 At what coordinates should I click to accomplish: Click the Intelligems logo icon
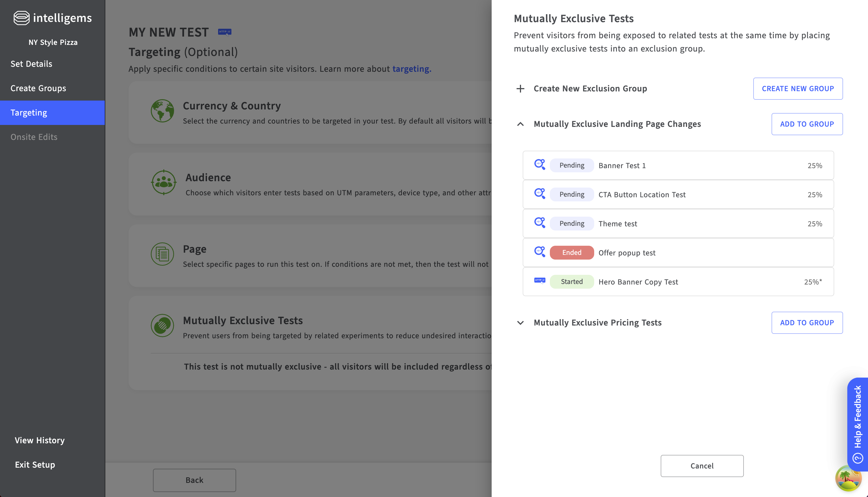21,18
